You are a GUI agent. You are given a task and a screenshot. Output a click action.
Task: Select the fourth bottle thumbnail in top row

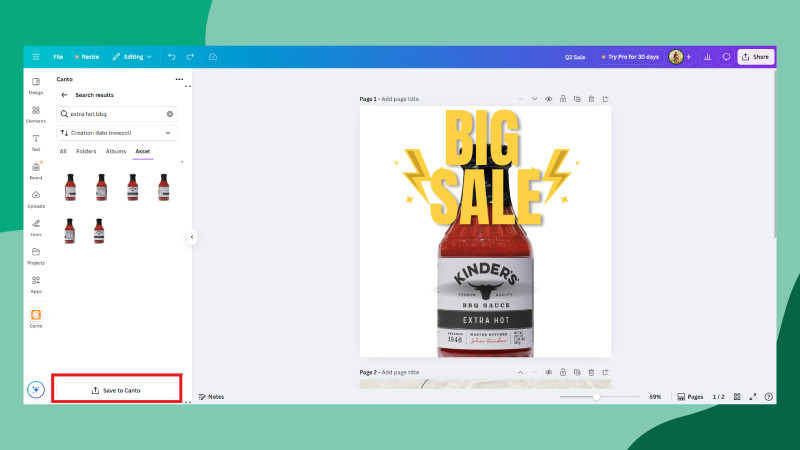[163, 187]
